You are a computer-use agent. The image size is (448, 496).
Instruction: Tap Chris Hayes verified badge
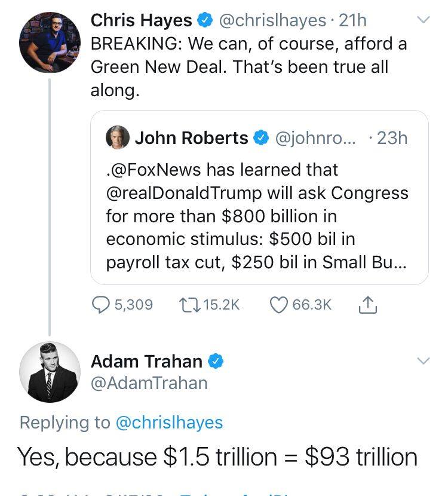(205, 20)
